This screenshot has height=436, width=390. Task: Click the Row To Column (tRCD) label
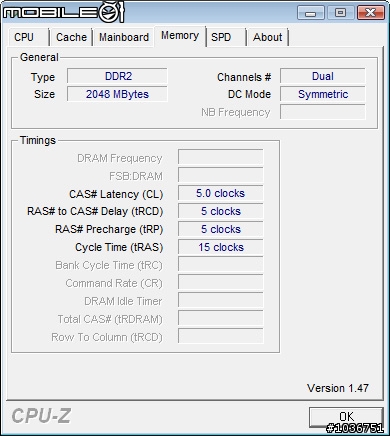point(107,338)
